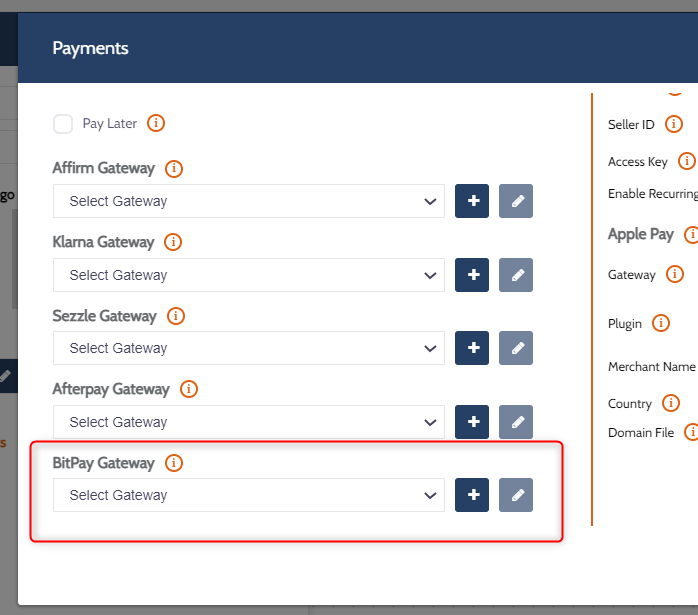Image resolution: width=698 pixels, height=615 pixels.
Task: Click info icon beside Affirm Gateway label
Action: point(174,168)
